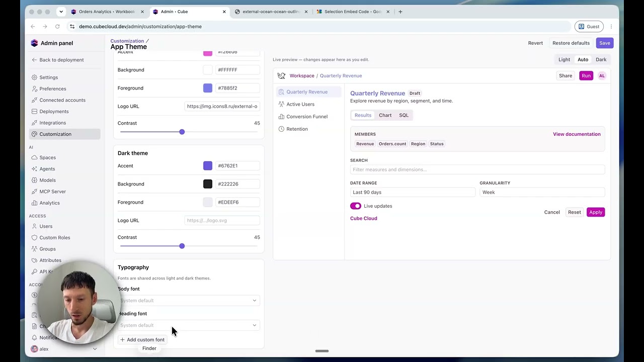This screenshot has height=362, width=644.
Task: Click the Users icon in sidebar
Action: (34, 226)
